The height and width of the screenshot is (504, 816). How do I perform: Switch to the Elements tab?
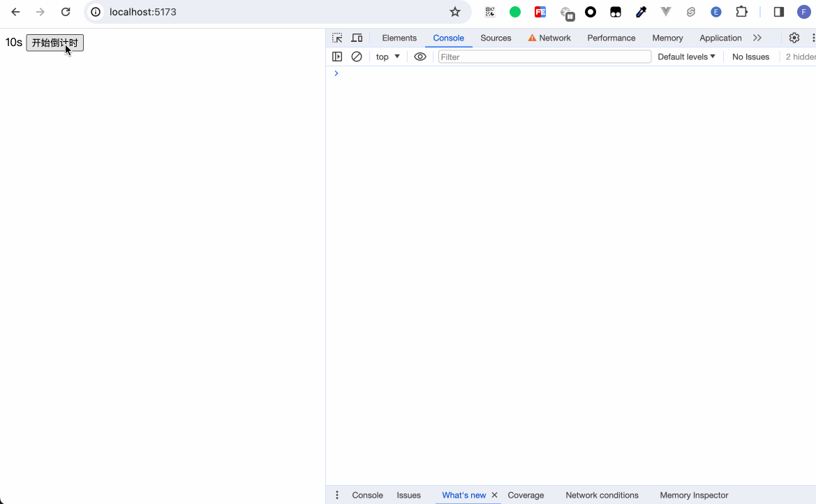click(x=399, y=38)
